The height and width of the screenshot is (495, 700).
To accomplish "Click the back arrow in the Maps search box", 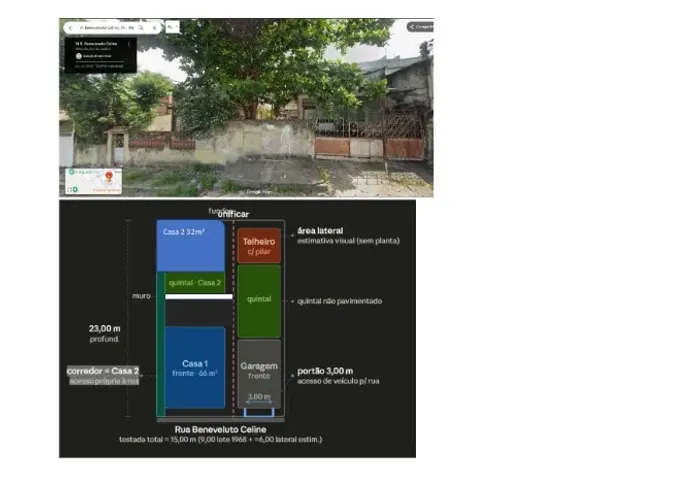I will (x=71, y=28).
